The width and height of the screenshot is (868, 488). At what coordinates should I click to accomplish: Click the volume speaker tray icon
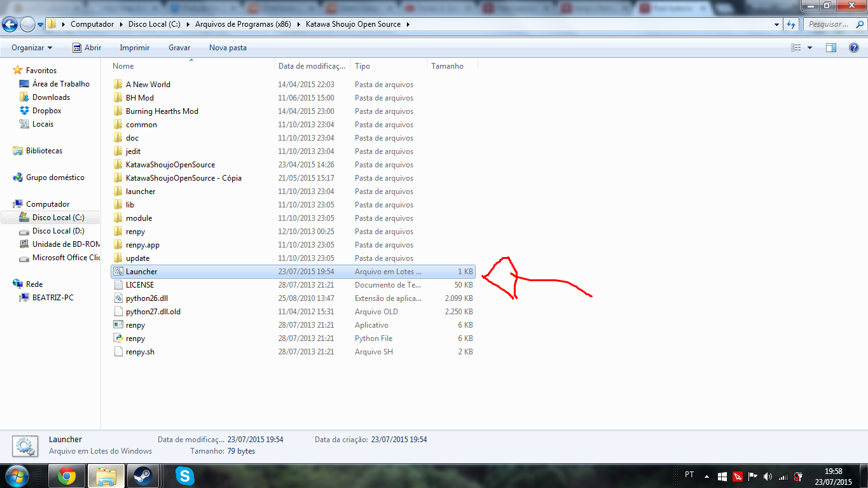point(768,476)
